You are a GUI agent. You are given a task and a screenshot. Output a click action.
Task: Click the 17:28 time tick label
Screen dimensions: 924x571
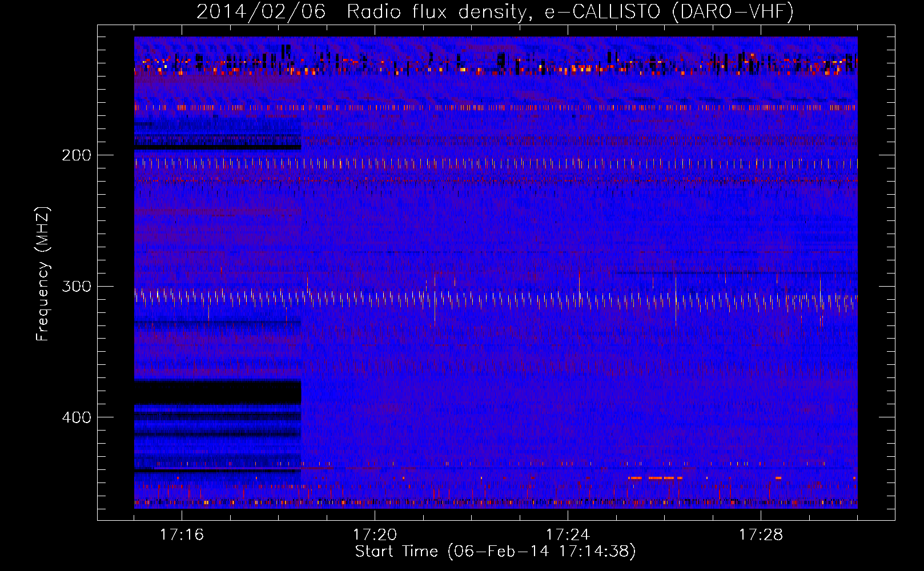pyautogui.click(x=761, y=535)
